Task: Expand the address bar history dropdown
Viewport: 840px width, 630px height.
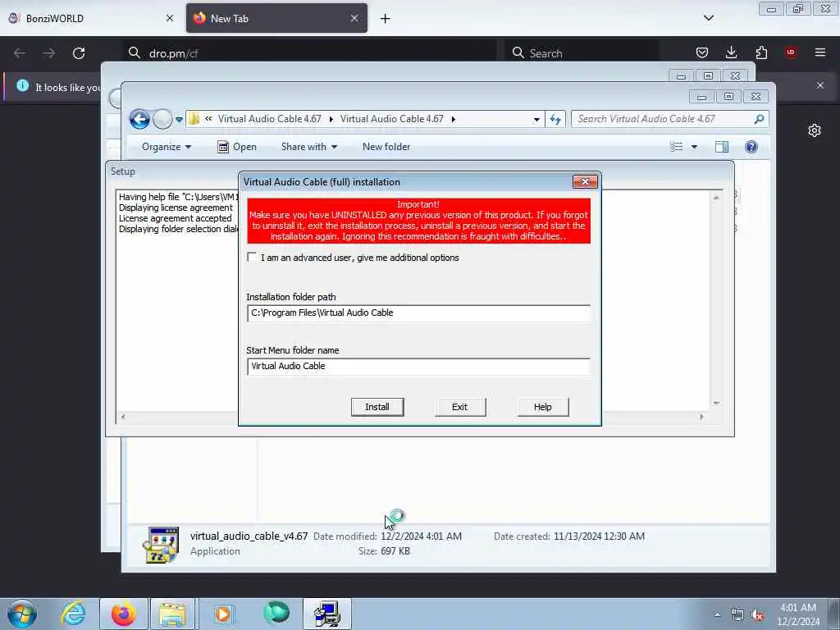Action: click(536, 120)
